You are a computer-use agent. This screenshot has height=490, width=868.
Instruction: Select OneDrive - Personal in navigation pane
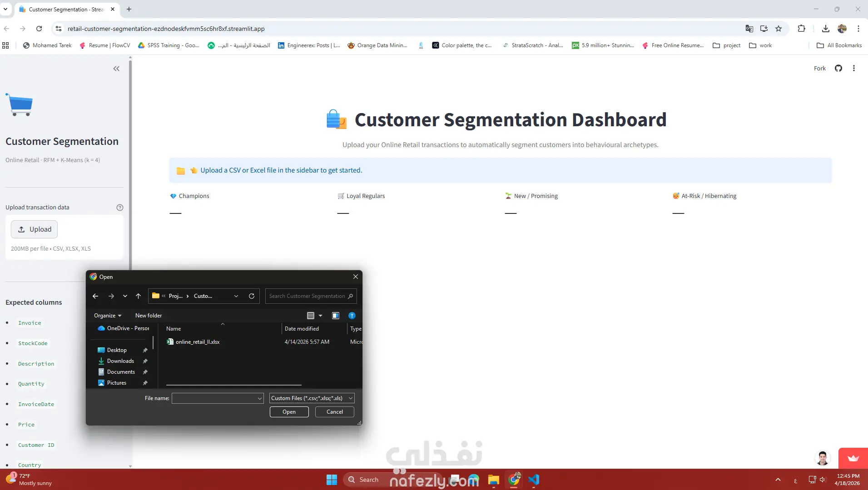click(x=124, y=328)
